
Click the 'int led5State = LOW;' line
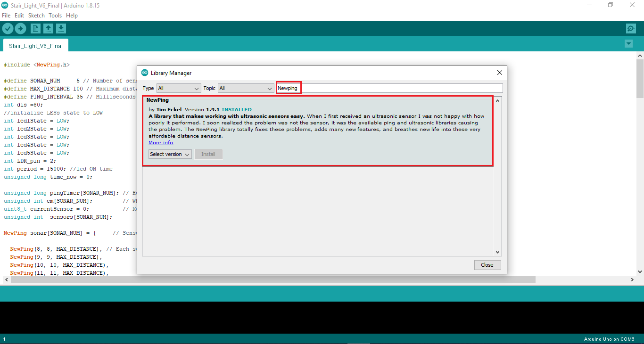point(36,153)
